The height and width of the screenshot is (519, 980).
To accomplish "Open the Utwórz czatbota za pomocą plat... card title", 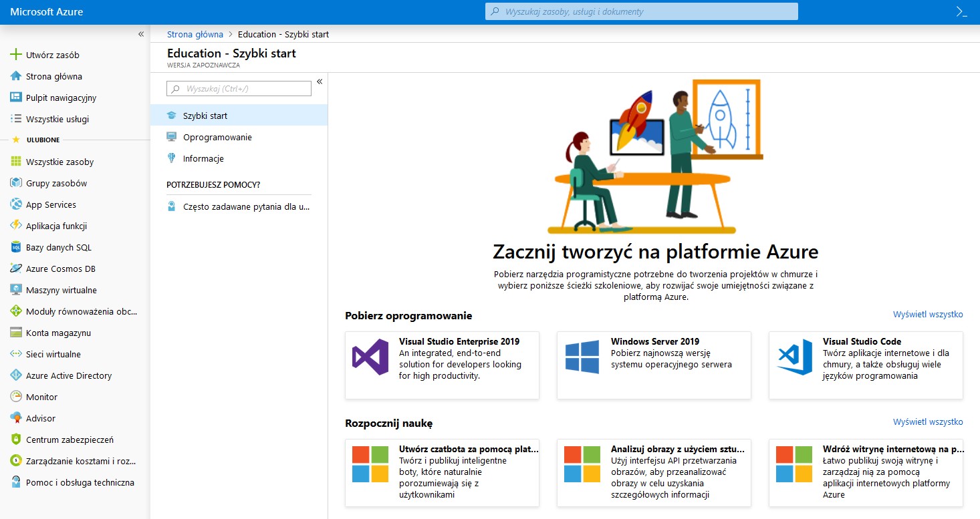I will click(x=469, y=449).
